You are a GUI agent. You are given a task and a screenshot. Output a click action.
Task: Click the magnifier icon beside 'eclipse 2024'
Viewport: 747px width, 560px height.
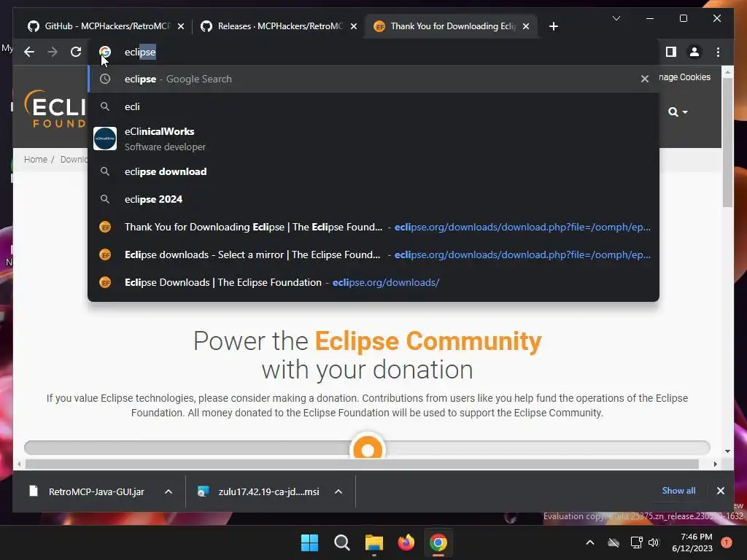pyautogui.click(x=105, y=199)
